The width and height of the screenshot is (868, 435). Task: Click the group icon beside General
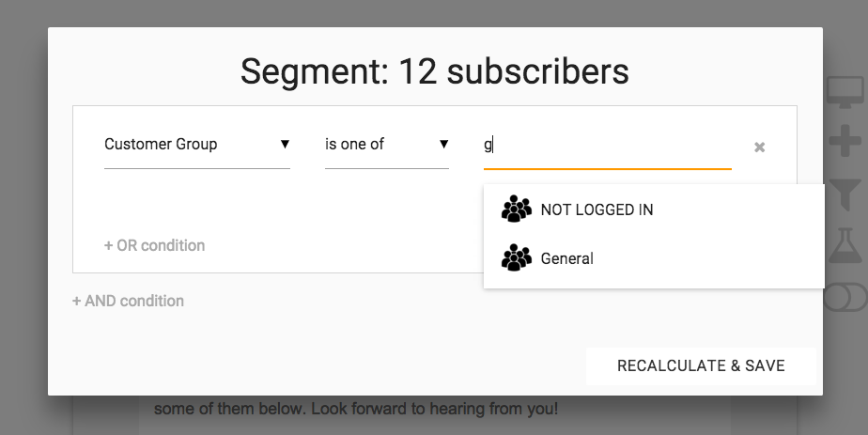pyautogui.click(x=517, y=258)
